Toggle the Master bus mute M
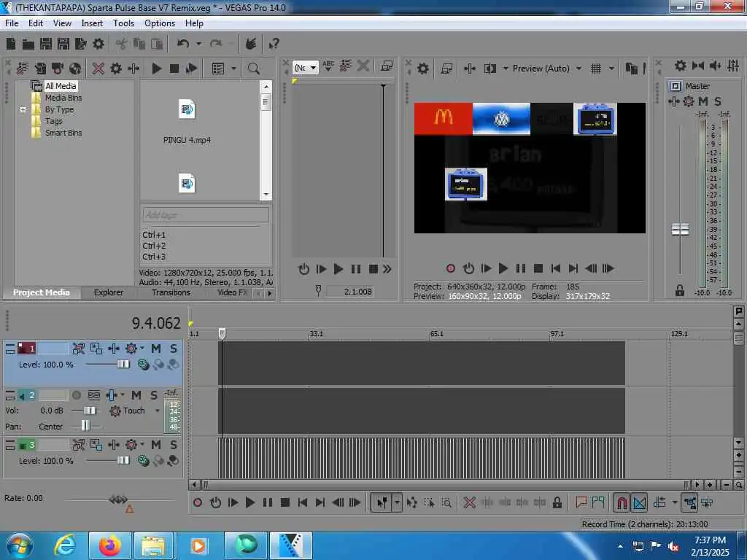The image size is (747, 560). [703, 101]
